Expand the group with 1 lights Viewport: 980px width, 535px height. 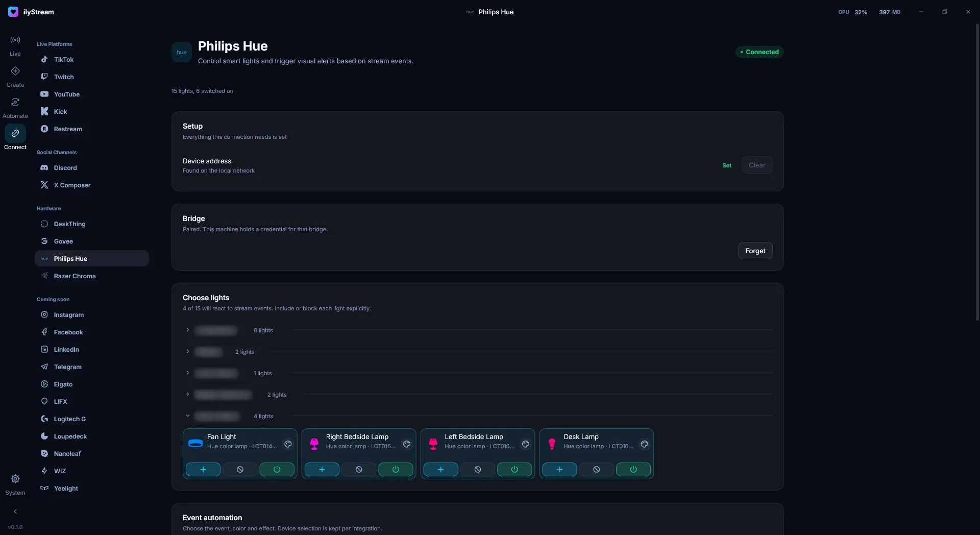(x=188, y=373)
